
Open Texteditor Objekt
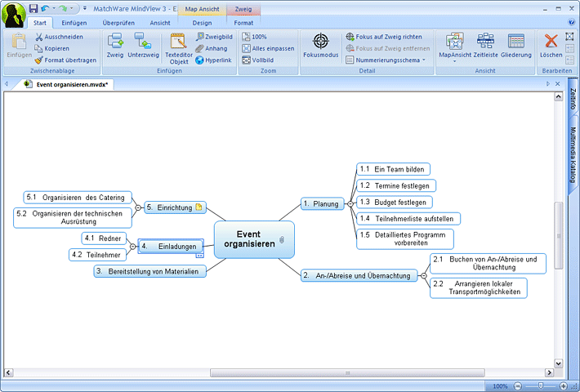coord(179,48)
